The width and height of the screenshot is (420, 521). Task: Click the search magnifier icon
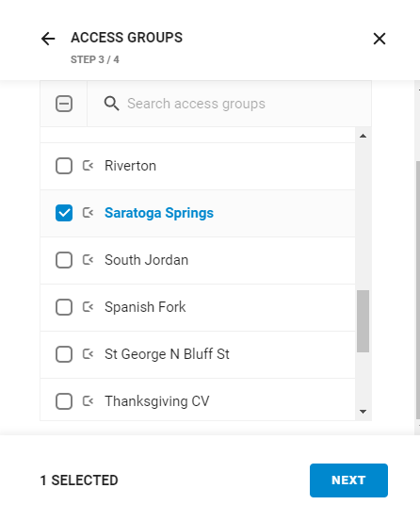point(111,104)
